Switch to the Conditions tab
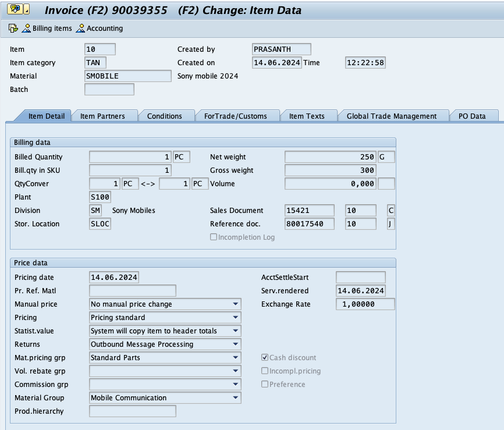504x430 pixels. [166, 116]
